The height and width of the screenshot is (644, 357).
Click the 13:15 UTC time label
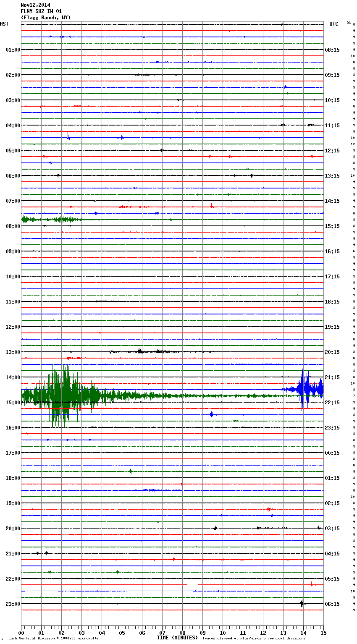[332, 176]
